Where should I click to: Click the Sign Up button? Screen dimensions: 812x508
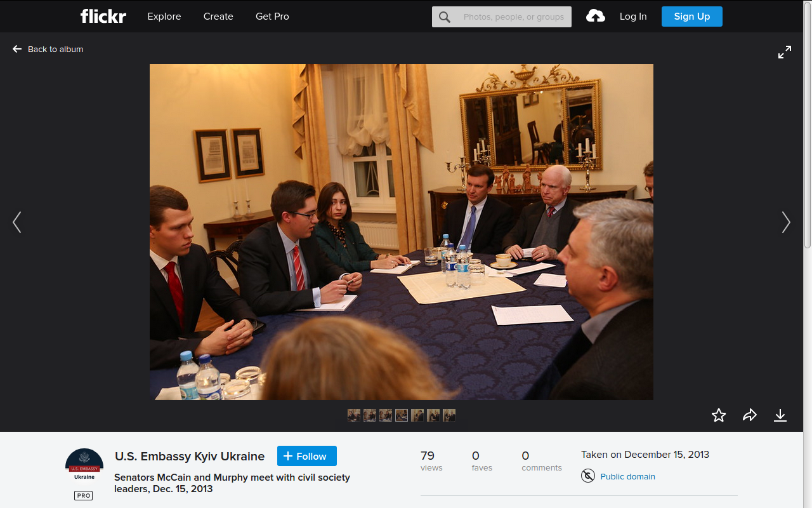point(692,17)
